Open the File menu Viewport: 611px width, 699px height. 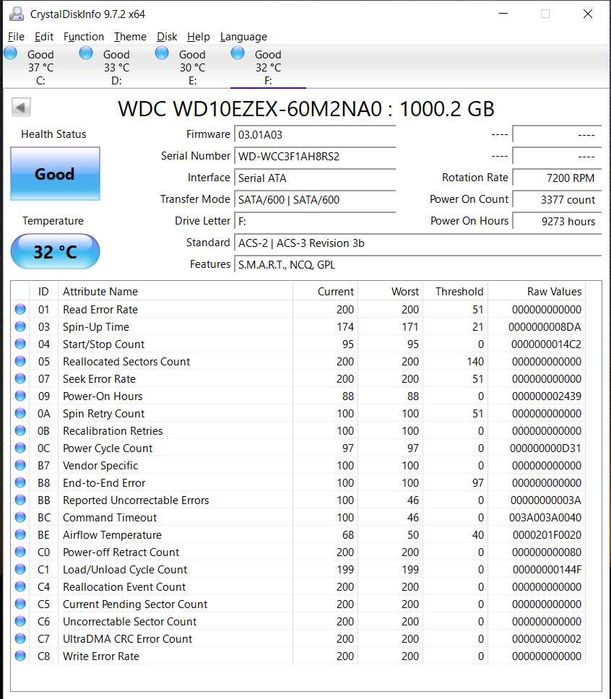click(x=16, y=37)
